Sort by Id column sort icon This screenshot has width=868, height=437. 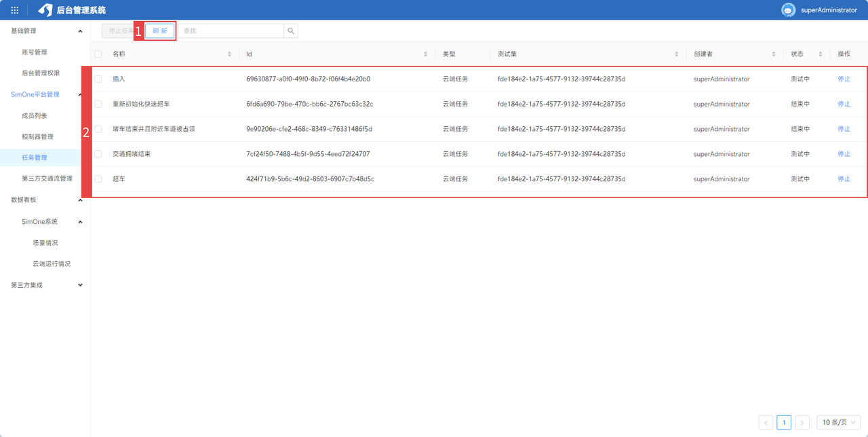coord(426,54)
